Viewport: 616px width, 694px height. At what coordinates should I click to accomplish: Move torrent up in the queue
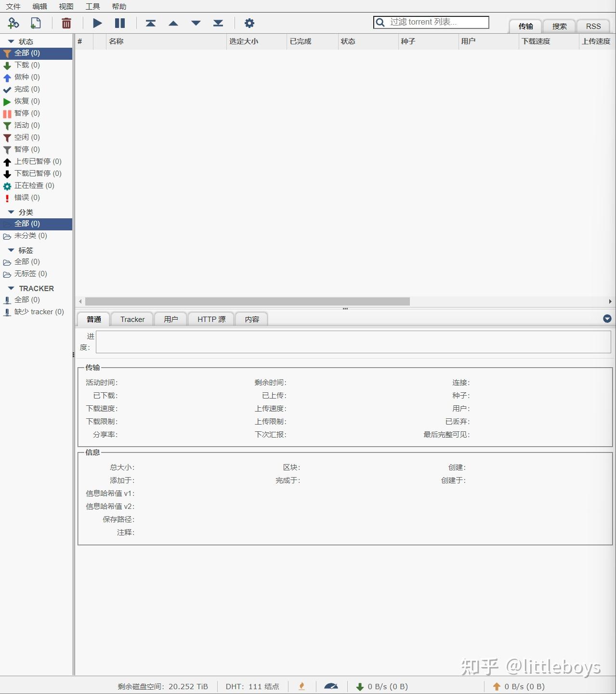click(173, 23)
